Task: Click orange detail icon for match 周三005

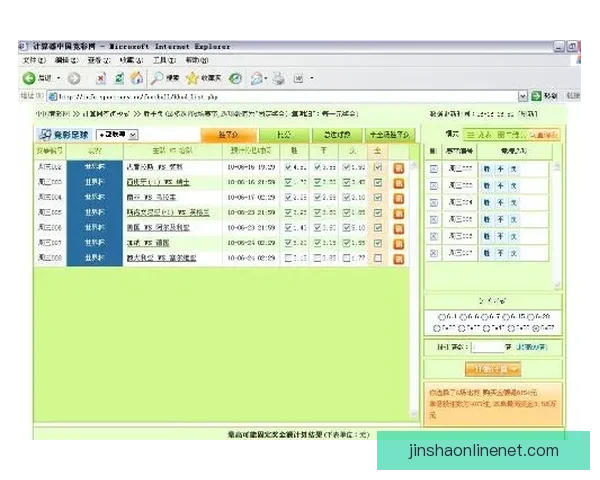Action: [x=399, y=214]
